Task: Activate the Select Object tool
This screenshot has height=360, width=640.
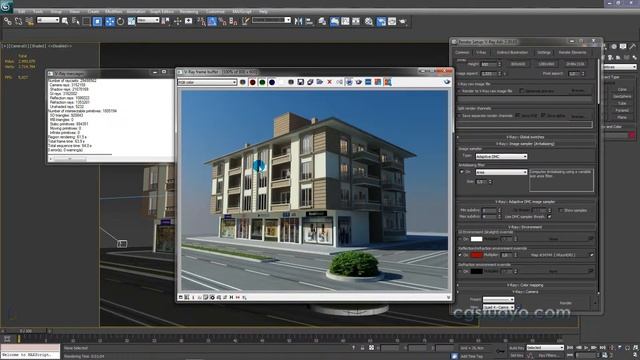Action: tap(65, 21)
